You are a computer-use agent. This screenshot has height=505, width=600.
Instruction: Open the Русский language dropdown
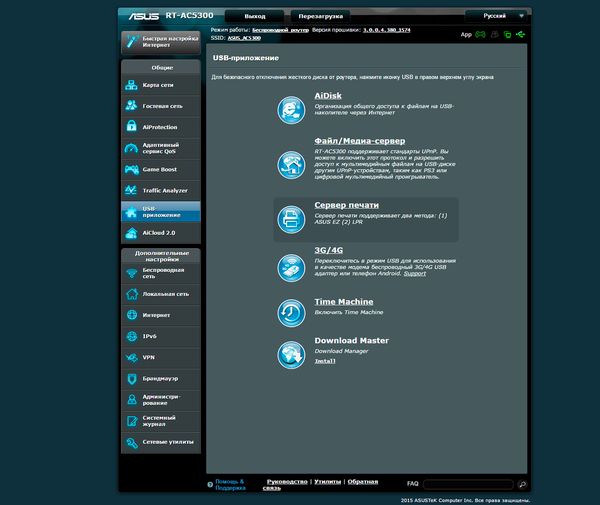496,16
